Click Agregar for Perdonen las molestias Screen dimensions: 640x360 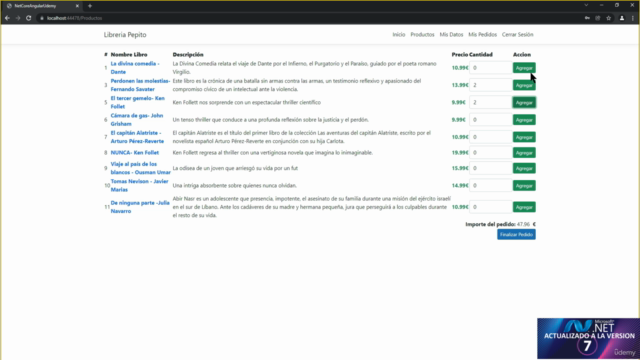click(524, 85)
